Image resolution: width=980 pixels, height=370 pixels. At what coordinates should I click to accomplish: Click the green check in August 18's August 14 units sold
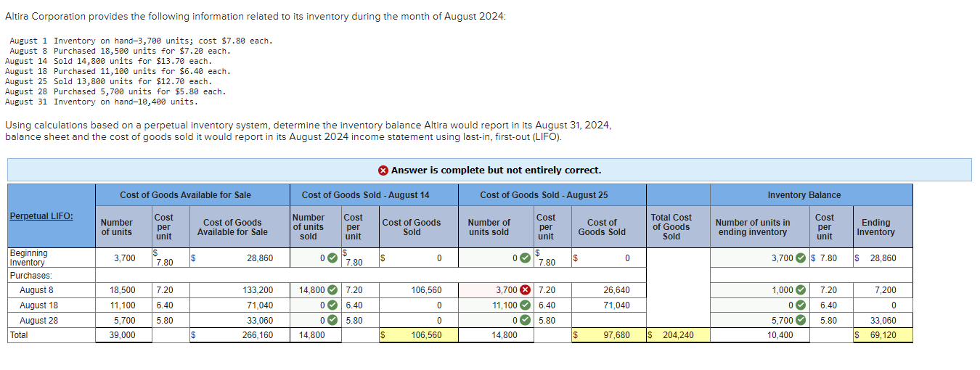click(x=332, y=305)
